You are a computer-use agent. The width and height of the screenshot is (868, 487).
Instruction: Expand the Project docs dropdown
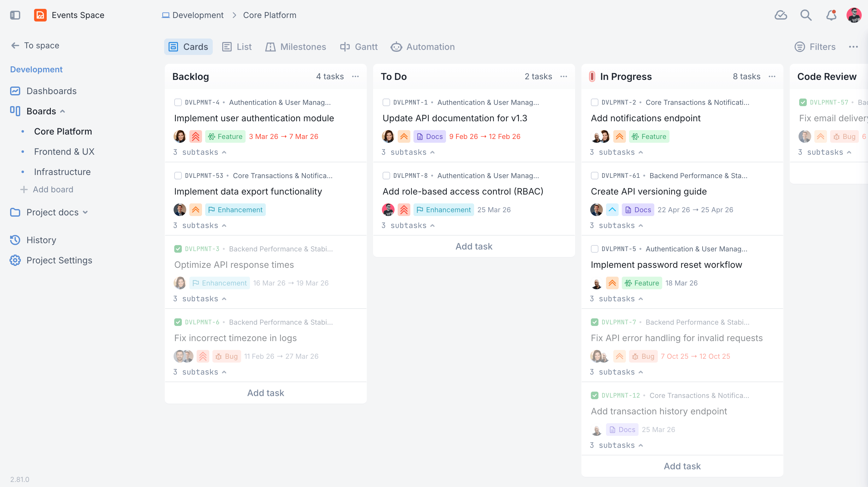coord(85,212)
